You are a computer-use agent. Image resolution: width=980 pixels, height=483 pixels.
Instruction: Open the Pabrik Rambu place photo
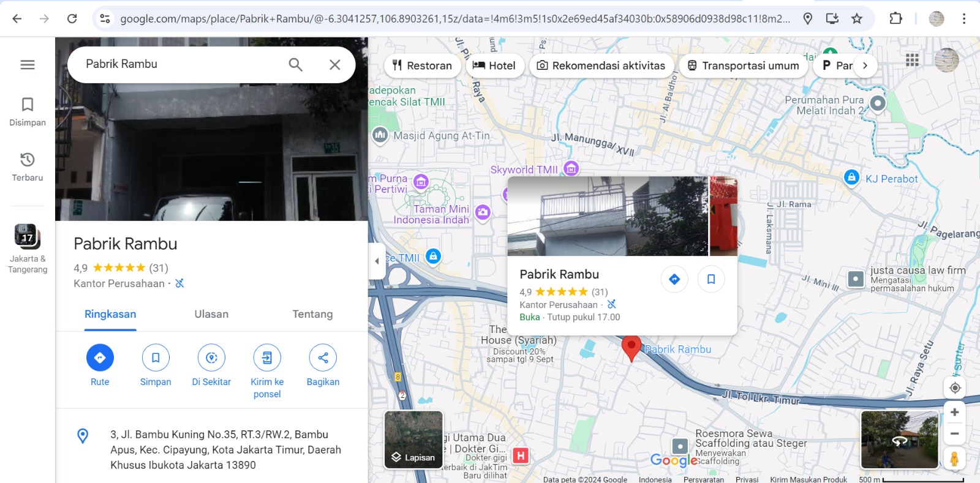pyautogui.click(x=211, y=129)
